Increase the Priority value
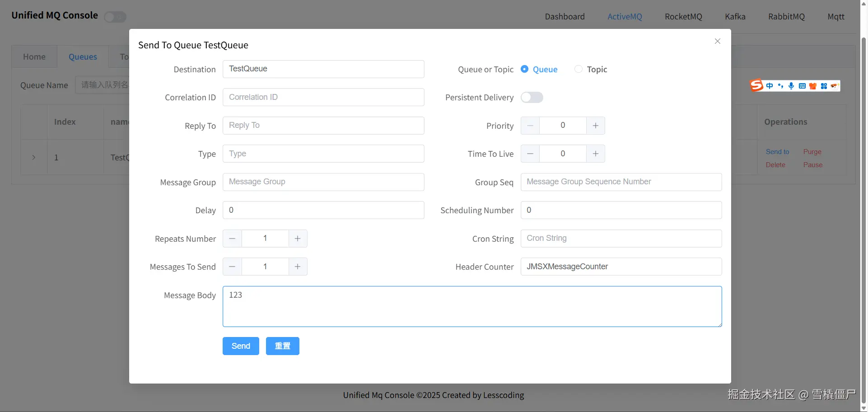The height and width of the screenshot is (412, 868). coord(596,126)
